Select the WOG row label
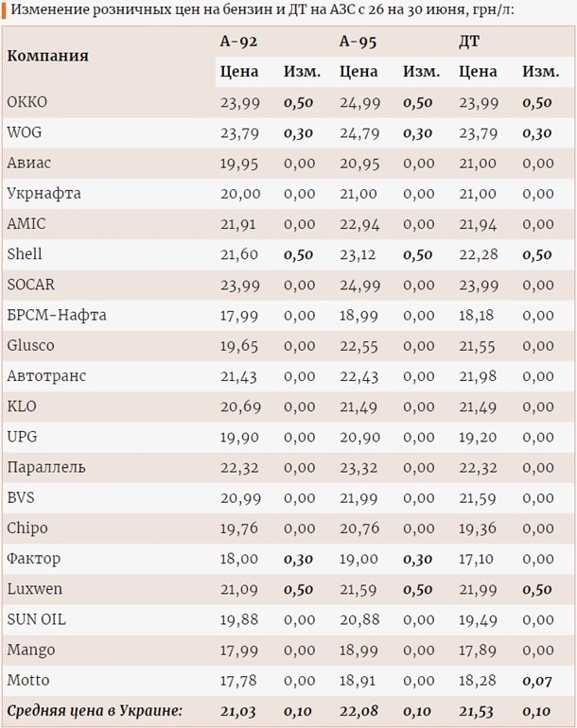The width and height of the screenshot is (577, 728). 25,133
